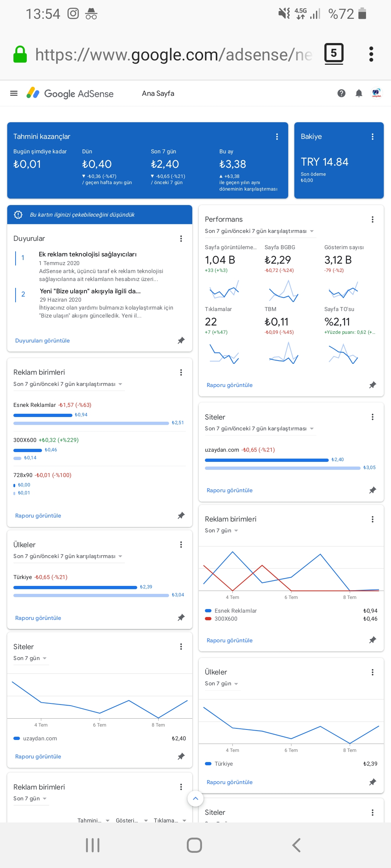391x868 pixels.
Task: Open the Tahmini metric dropdown
Action: pyautogui.click(x=93, y=820)
